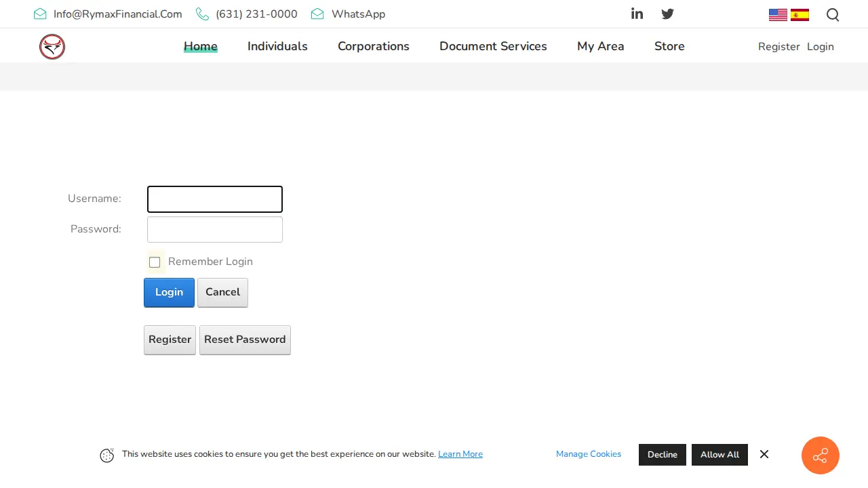Click the Reset Password button
This screenshot has height=488, width=868.
point(245,340)
